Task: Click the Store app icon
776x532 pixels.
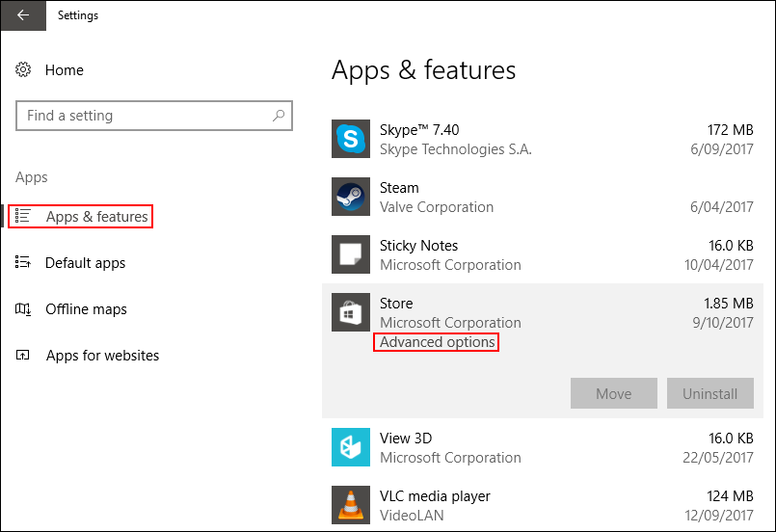Action: [x=350, y=312]
